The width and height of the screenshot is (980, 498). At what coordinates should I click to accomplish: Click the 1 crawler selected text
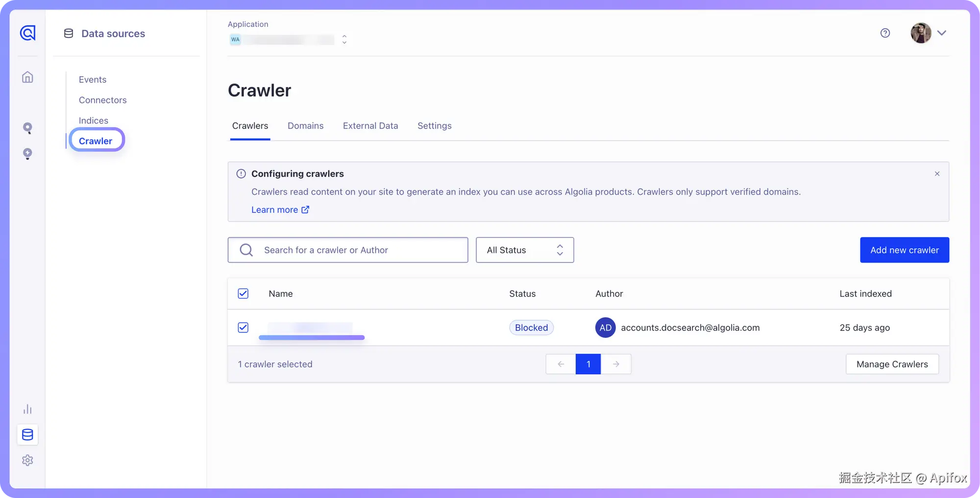pos(275,364)
